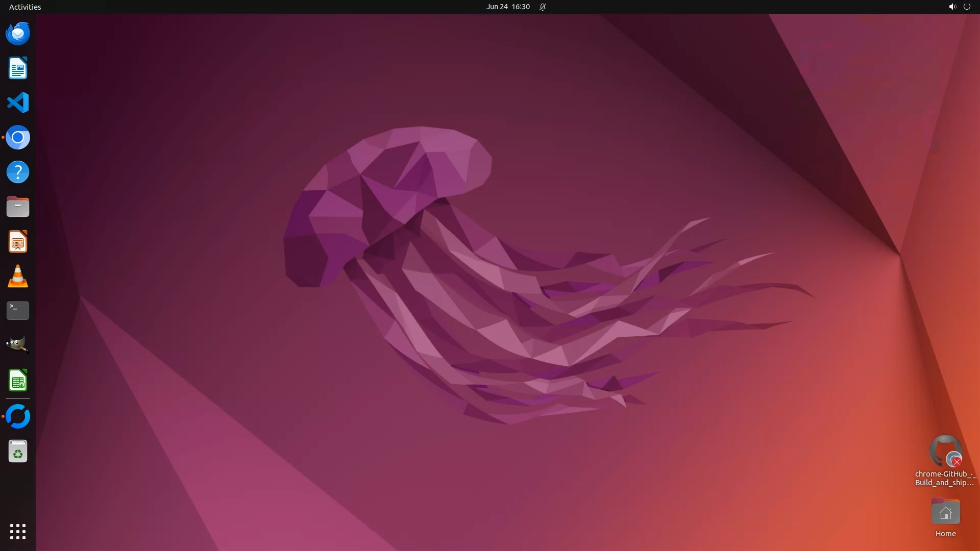Launch LibreOffice Impress
This screenshot has width=980, height=551.
[x=18, y=241]
